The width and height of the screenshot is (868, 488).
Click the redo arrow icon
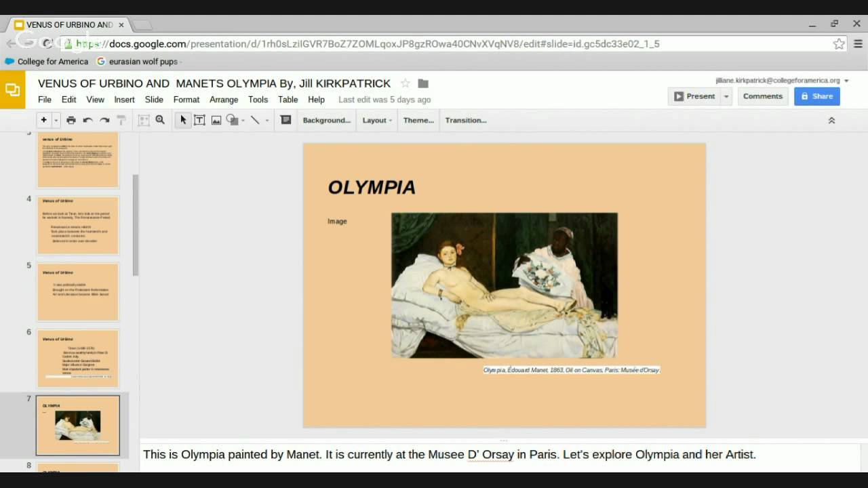(x=104, y=120)
